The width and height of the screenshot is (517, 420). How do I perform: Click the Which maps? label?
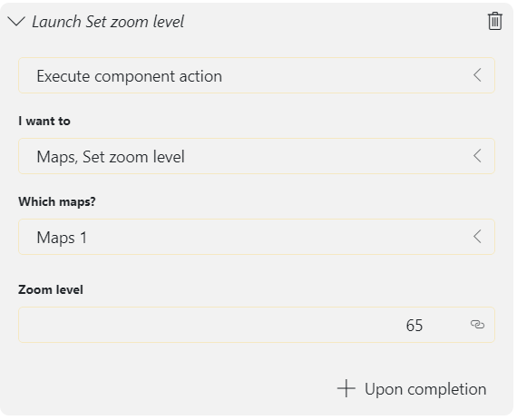coord(57,201)
